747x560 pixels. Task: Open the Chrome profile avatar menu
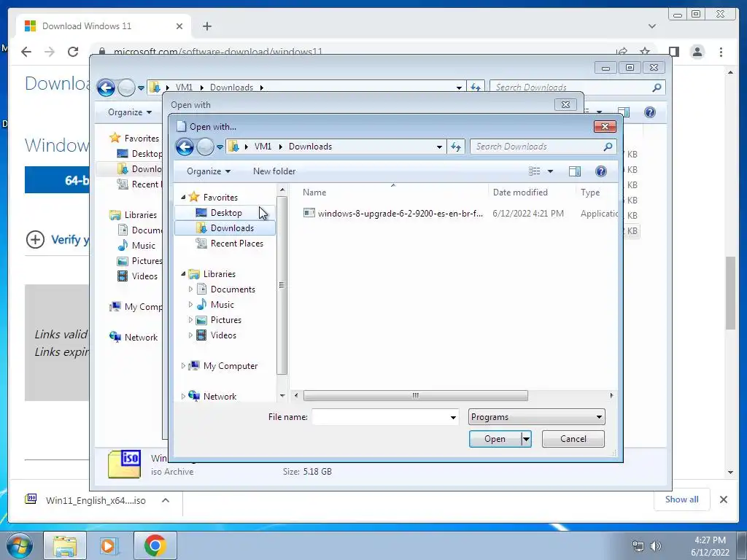pyautogui.click(x=697, y=52)
